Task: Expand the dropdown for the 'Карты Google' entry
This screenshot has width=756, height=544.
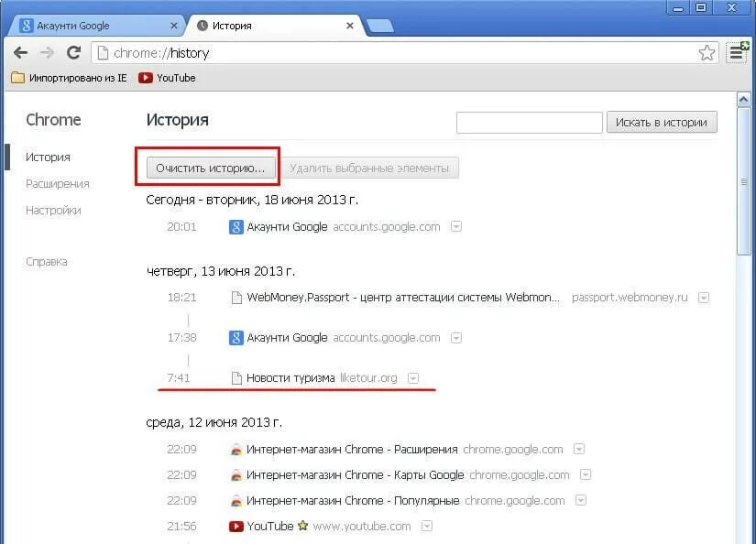Action: point(586,474)
